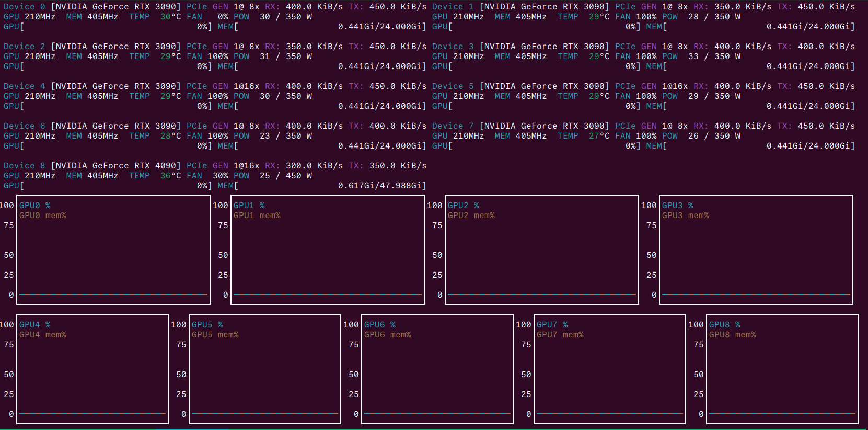This screenshot has width=868, height=430.
Task: Click Device 0 temperature reading 30°C
Action: click(x=170, y=17)
